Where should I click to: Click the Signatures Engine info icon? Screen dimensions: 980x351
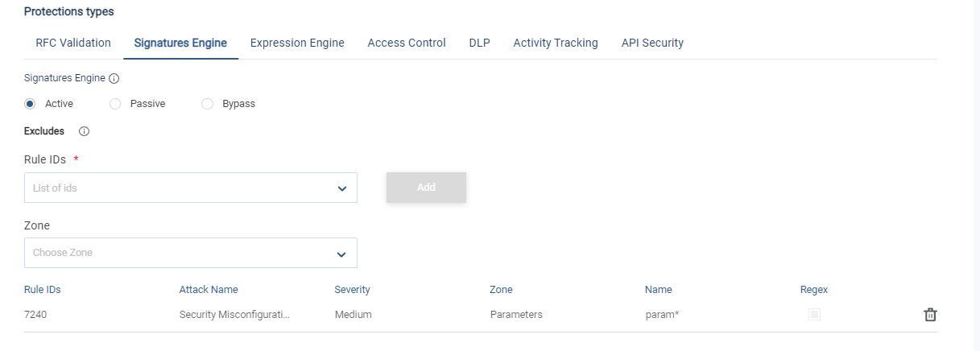click(x=114, y=79)
